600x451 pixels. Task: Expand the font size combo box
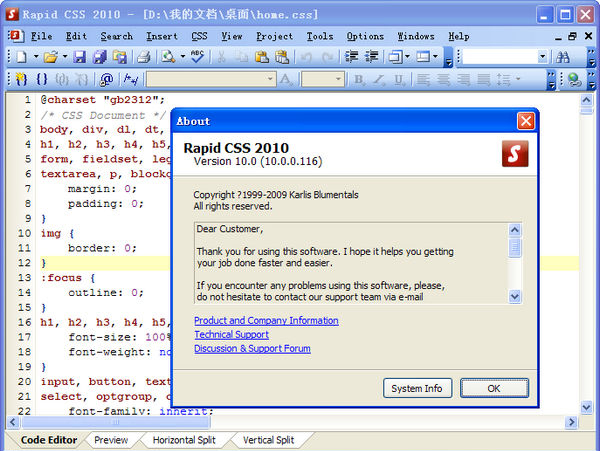(338, 79)
